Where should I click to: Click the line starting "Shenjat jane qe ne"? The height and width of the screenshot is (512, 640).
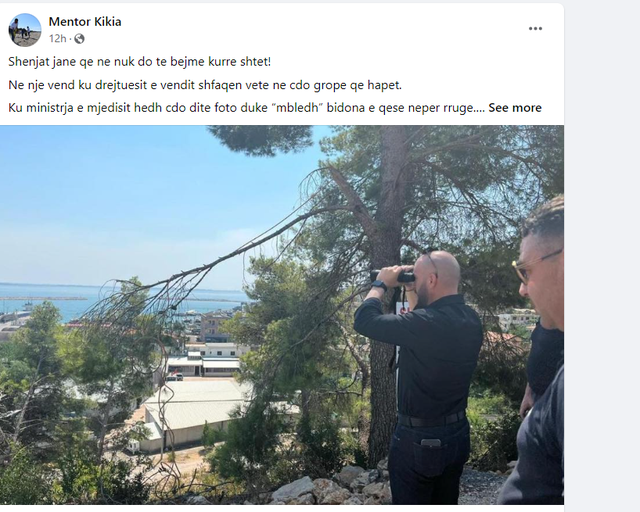pyautogui.click(x=140, y=62)
